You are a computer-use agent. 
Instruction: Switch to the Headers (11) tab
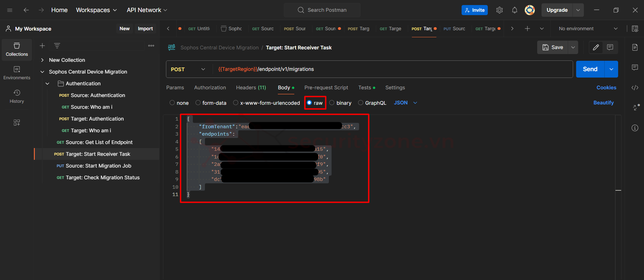(x=251, y=88)
